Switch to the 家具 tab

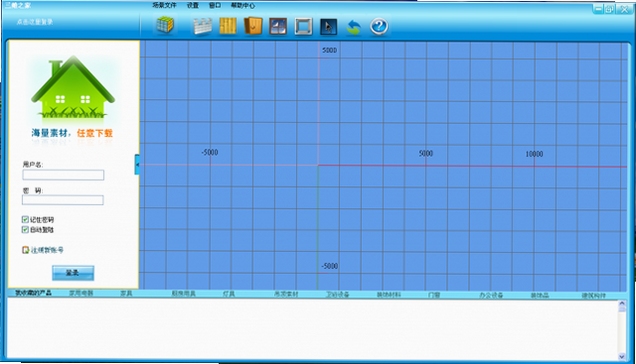[126, 293]
